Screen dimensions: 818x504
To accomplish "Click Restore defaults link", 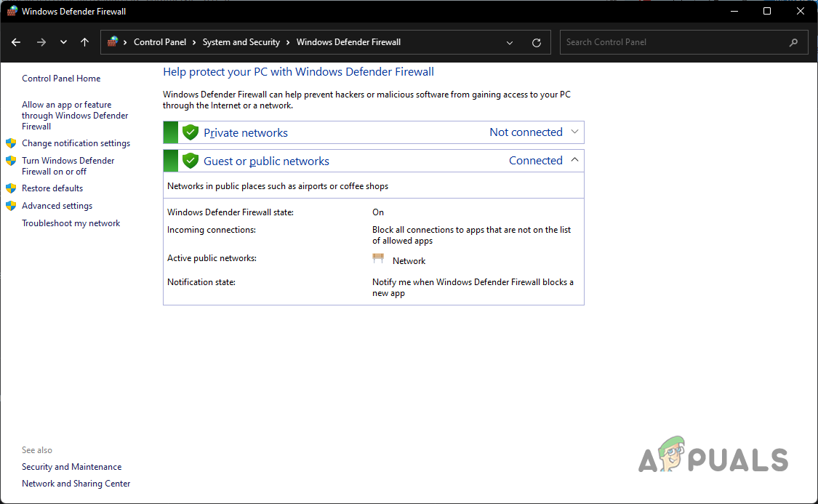I will [x=52, y=188].
